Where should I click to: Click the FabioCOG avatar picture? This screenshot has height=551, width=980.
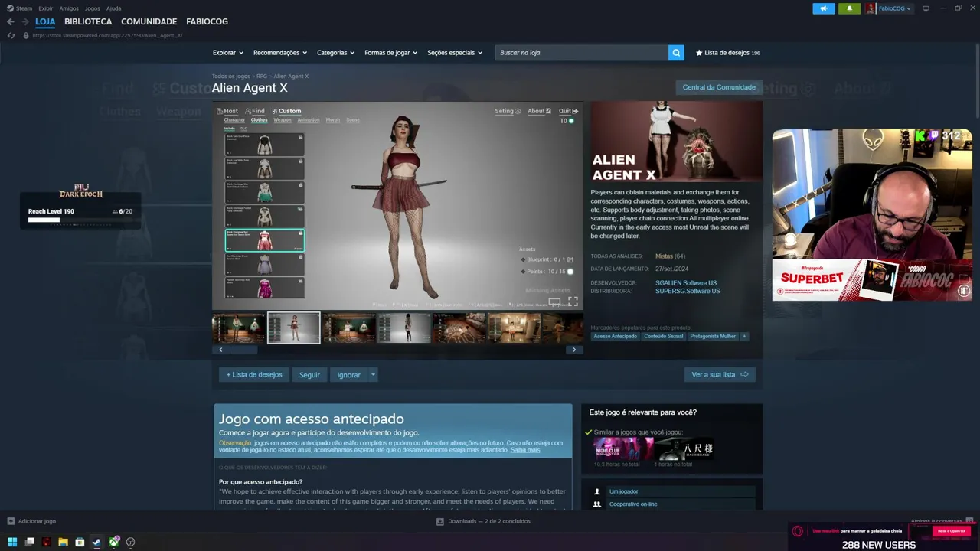871,8
